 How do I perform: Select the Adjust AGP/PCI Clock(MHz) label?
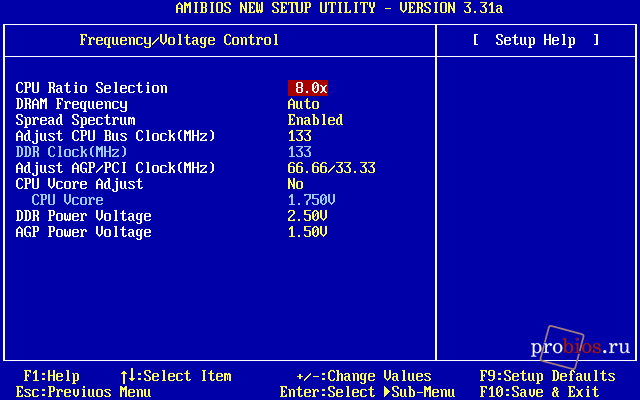[x=115, y=168]
